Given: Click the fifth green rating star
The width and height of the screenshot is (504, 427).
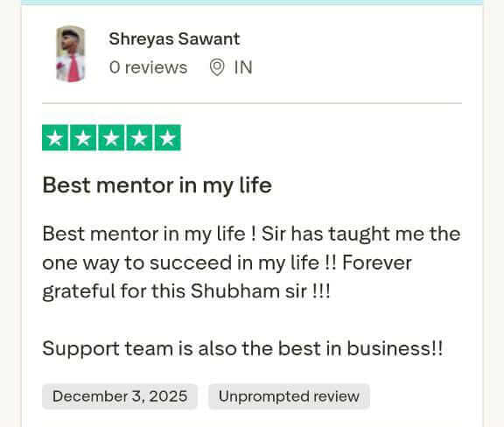Looking at the screenshot, I should click(x=167, y=137).
